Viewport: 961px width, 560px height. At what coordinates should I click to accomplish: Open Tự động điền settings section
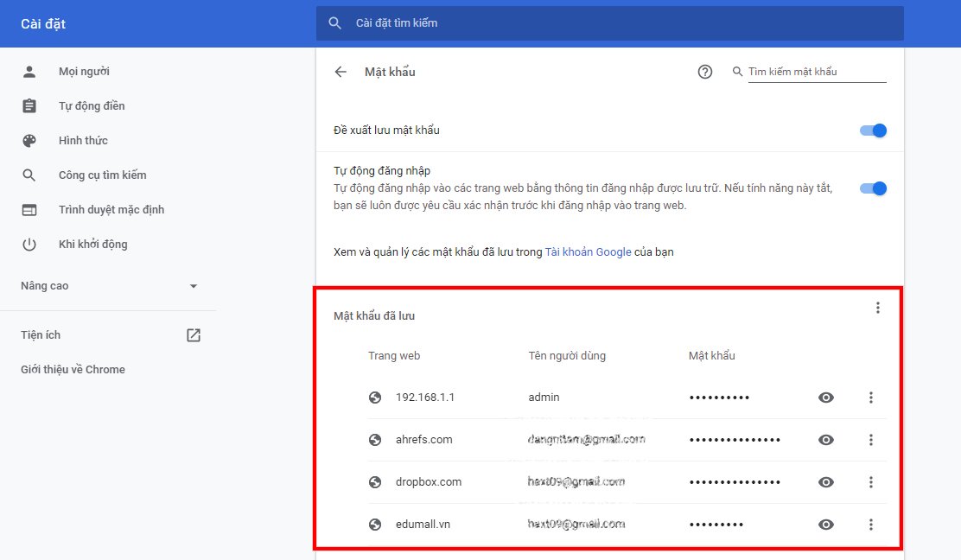92,106
